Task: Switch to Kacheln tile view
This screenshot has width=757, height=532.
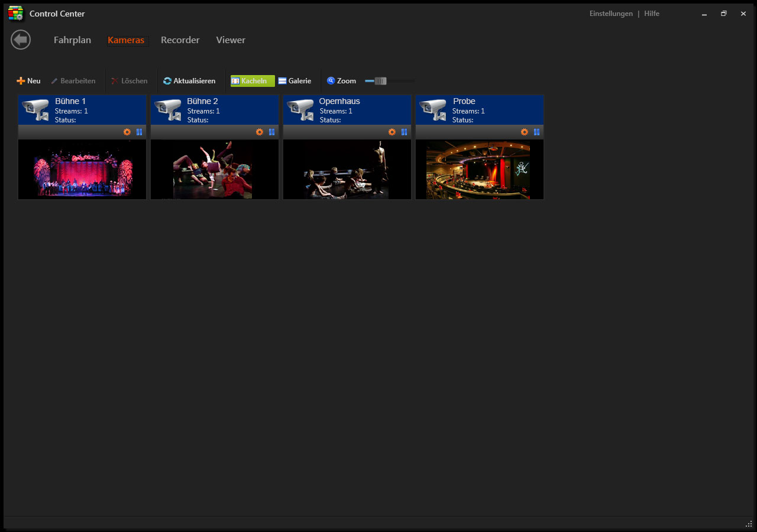Action: pos(253,81)
